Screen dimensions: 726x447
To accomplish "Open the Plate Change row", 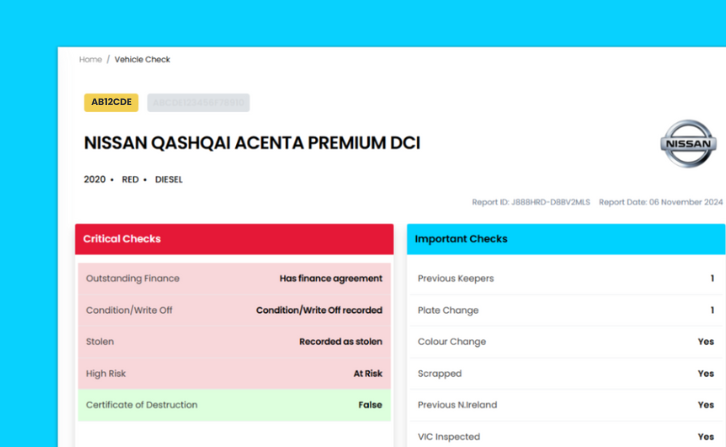I will click(x=565, y=310).
